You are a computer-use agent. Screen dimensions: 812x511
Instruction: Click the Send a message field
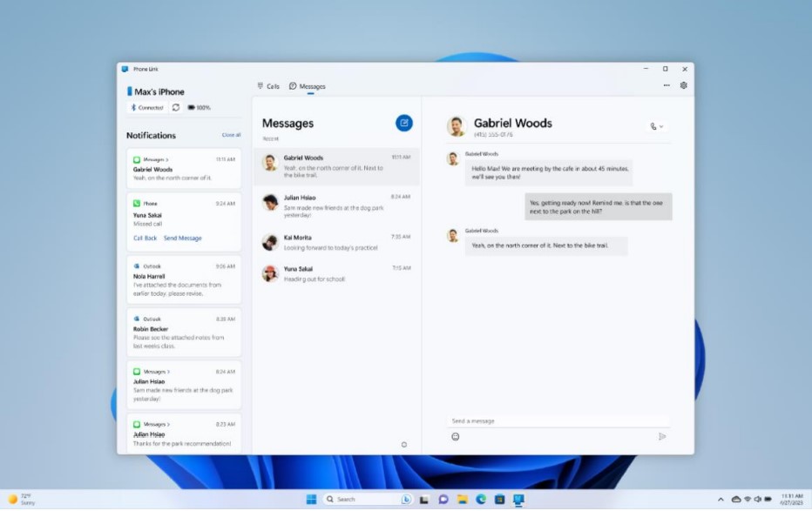558,420
